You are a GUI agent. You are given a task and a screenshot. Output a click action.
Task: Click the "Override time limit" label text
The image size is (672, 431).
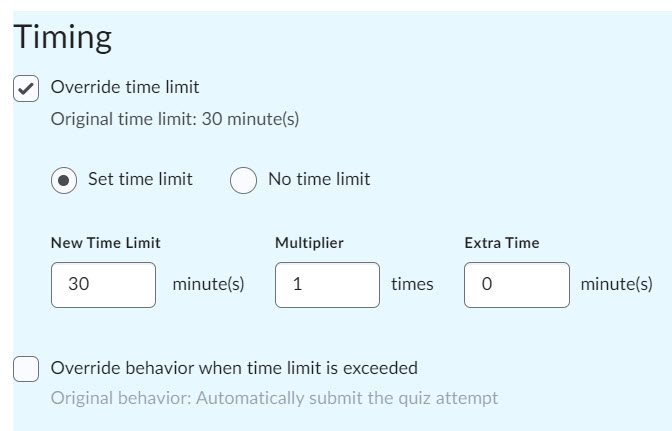click(x=125, y=87)
